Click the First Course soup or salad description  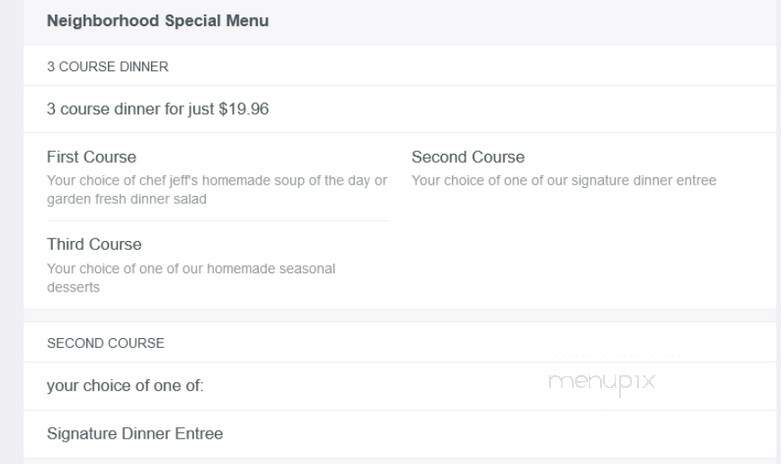(x=217, y=190)
